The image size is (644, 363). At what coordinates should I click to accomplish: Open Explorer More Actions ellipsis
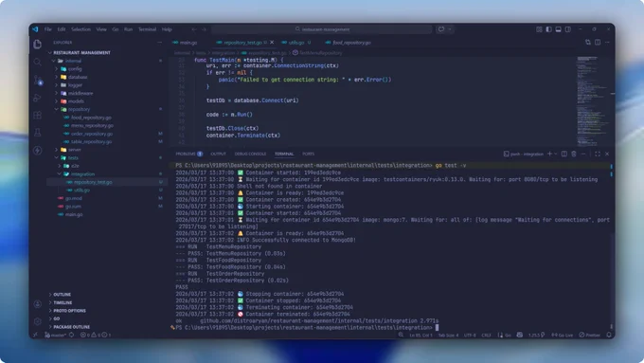click(159, 43)
